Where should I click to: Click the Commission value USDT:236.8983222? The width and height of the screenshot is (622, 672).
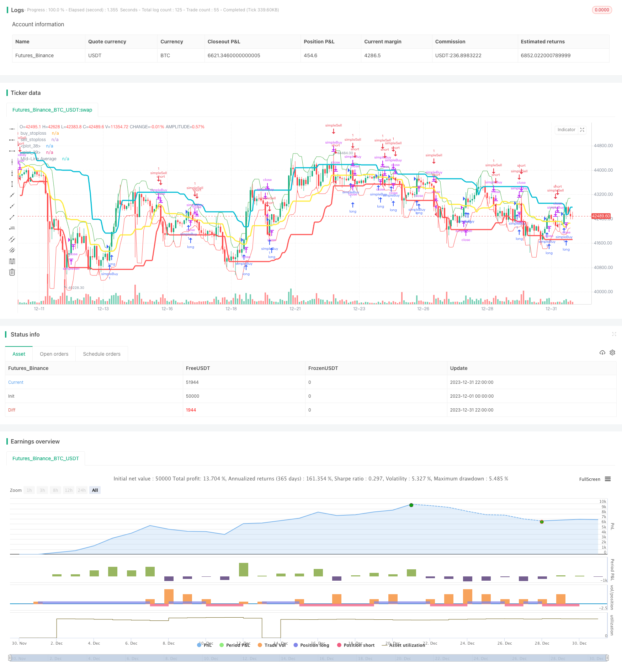pyautogui.click(x=458, y=55)
